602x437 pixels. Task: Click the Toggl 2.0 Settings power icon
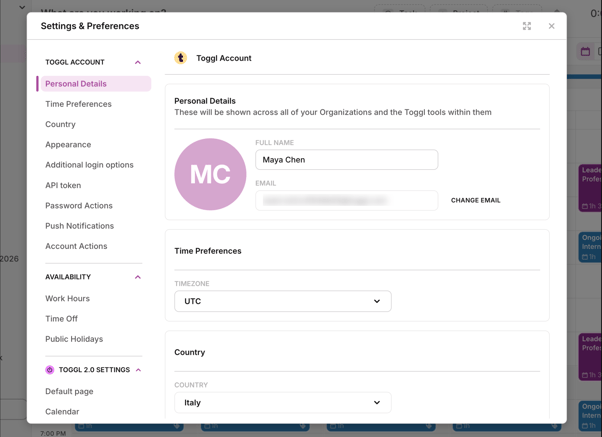(50, 369)
